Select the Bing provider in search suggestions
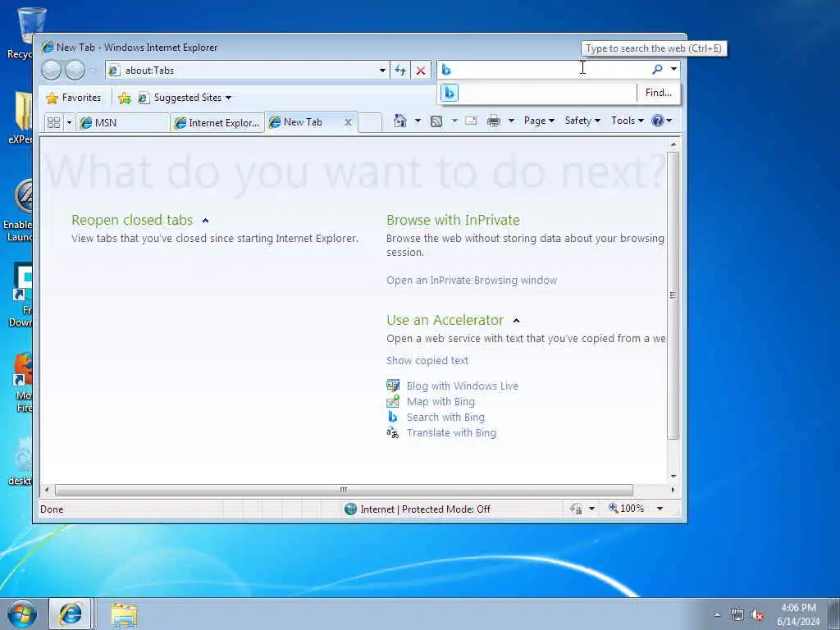 point(450,93)
